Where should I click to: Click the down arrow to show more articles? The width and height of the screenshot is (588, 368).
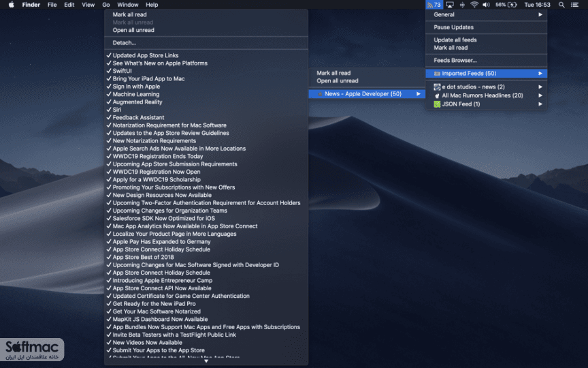pyautogui.click(x=206, y=361)
